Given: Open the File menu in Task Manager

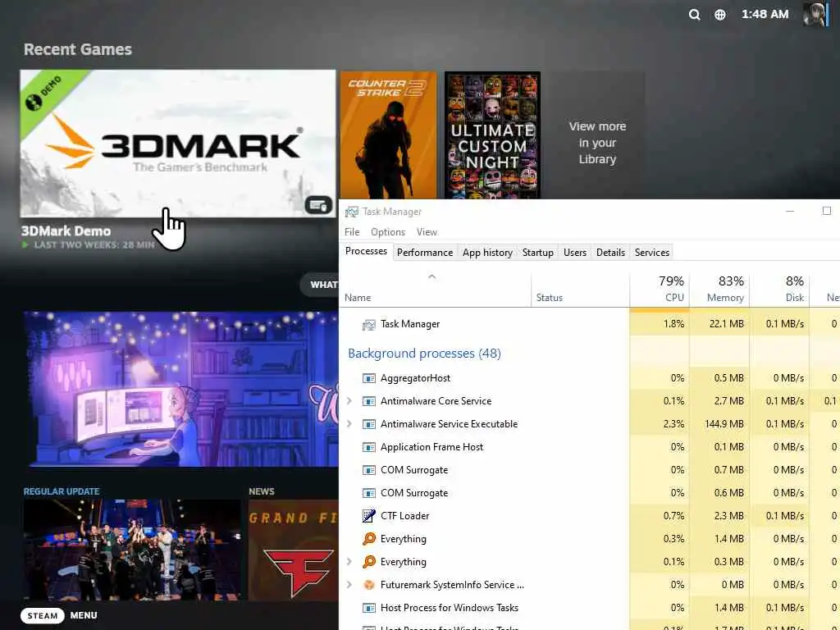Looking at the screenshot, I should 352,232.
